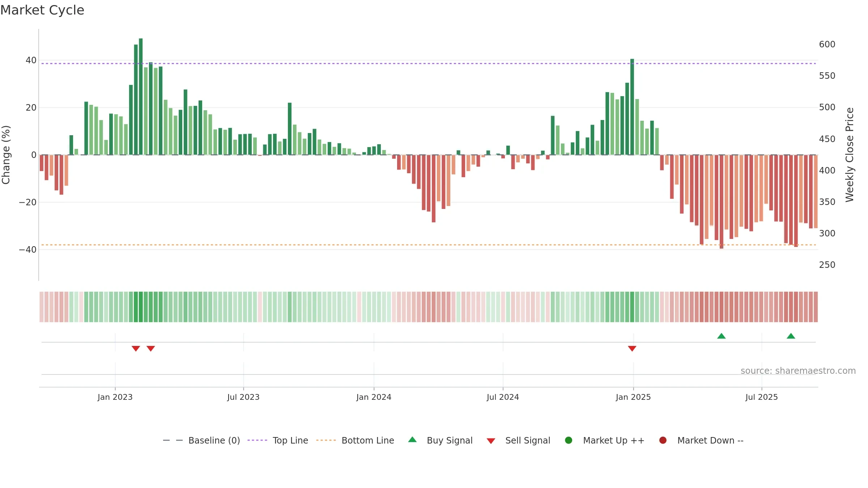868x488 pixels.
Task: Click the green bar peaking above 40 at Jan 2025
Action: coord(632,107)
